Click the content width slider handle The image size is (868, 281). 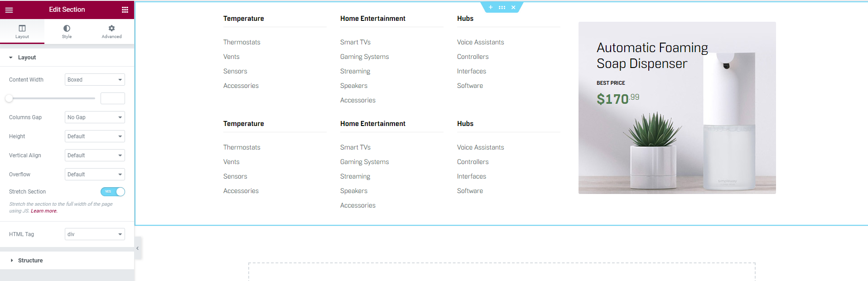(x=9, y=98)
